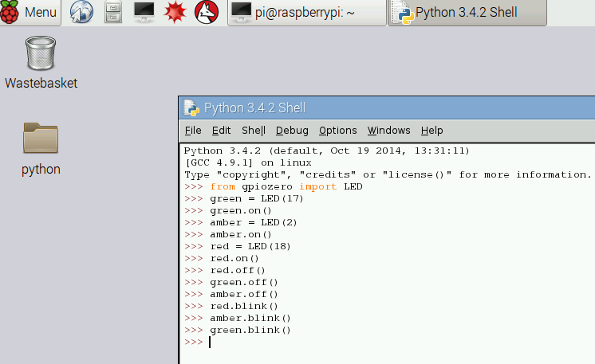
Task: Open the Edit menu
Action: click(x=221, y=131)
